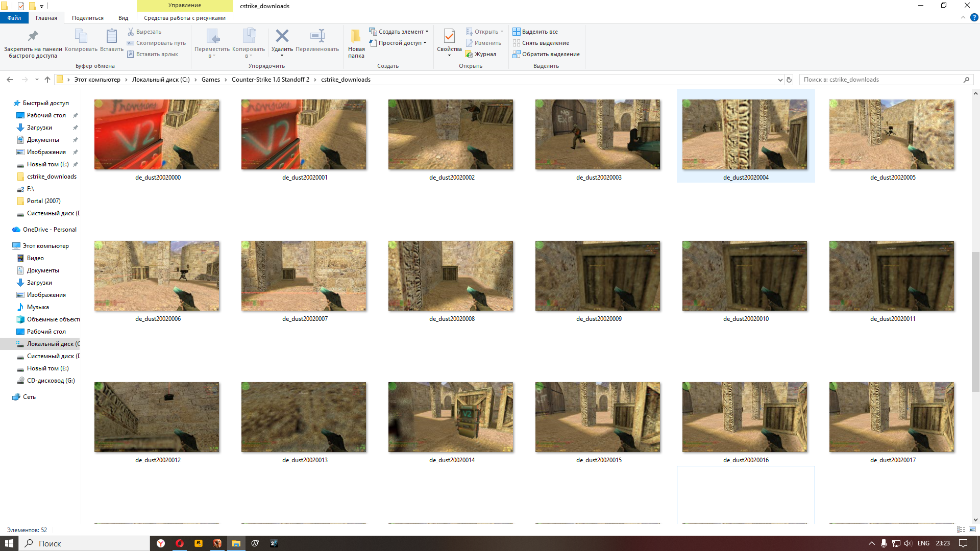
Task: Click the Delete (Удалить) ribbon icon
Action: (x=282, y=36)
